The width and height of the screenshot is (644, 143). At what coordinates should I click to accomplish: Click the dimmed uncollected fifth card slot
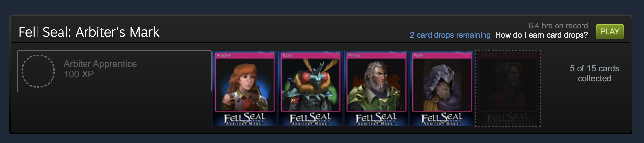pos(508,88)
